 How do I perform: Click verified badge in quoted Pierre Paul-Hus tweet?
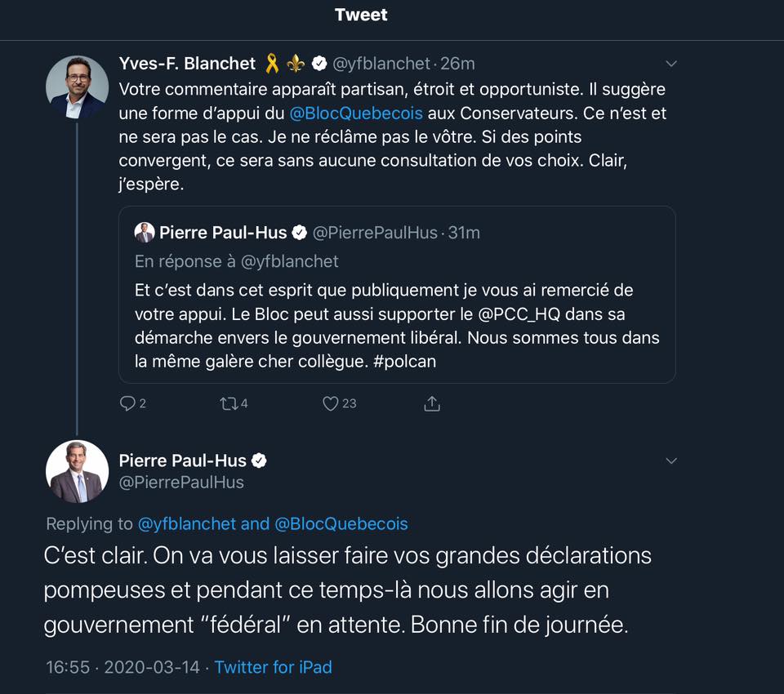[x=300, y=233]
